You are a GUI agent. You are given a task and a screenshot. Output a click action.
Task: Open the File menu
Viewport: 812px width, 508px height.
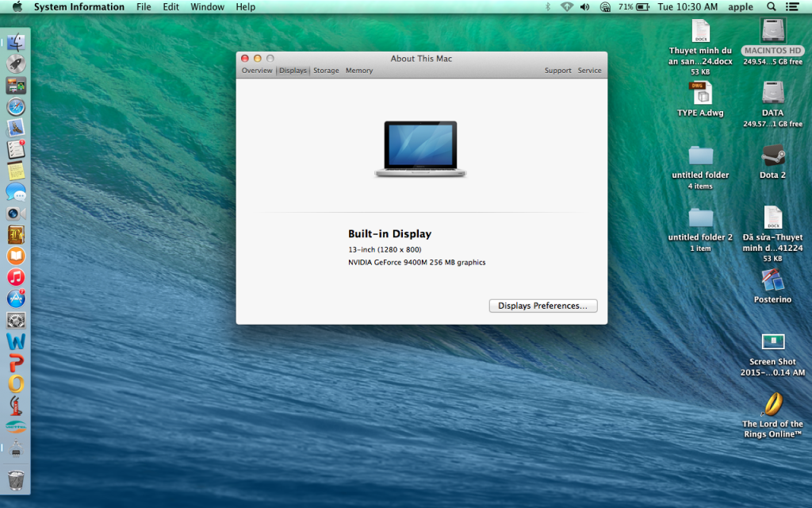point(144,6)
